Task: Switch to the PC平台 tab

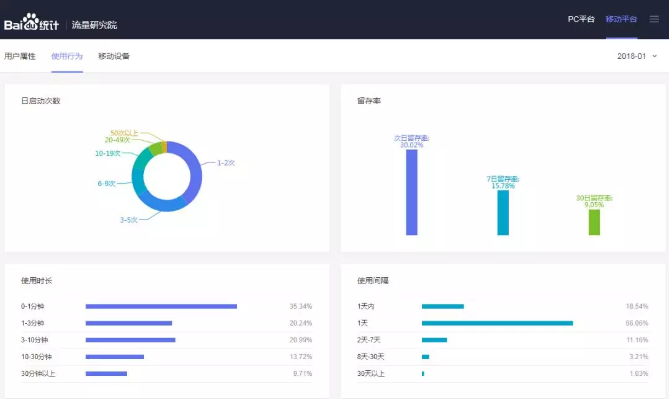Action: coord(581,19)
